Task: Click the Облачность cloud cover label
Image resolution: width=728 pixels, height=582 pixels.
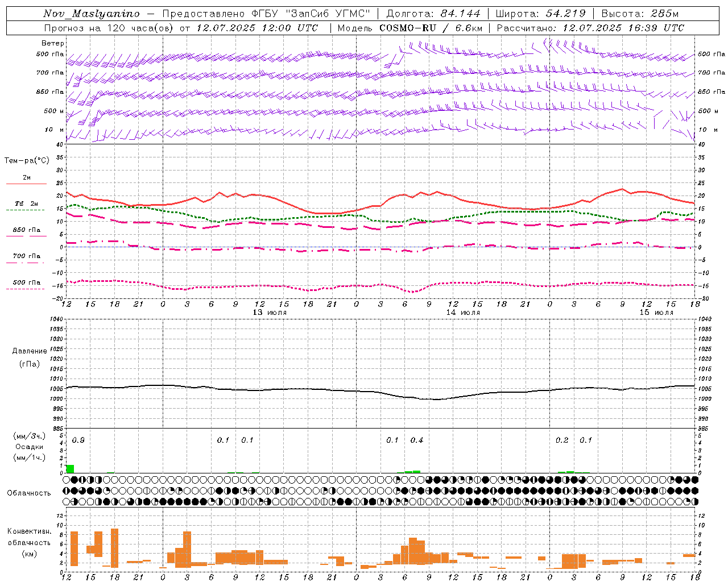Action: coord(29,493)
